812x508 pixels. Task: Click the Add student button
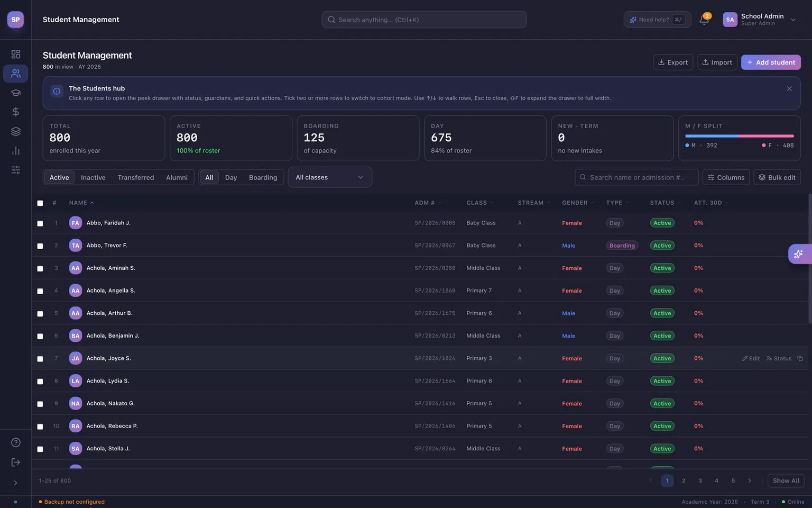(771, 62)
